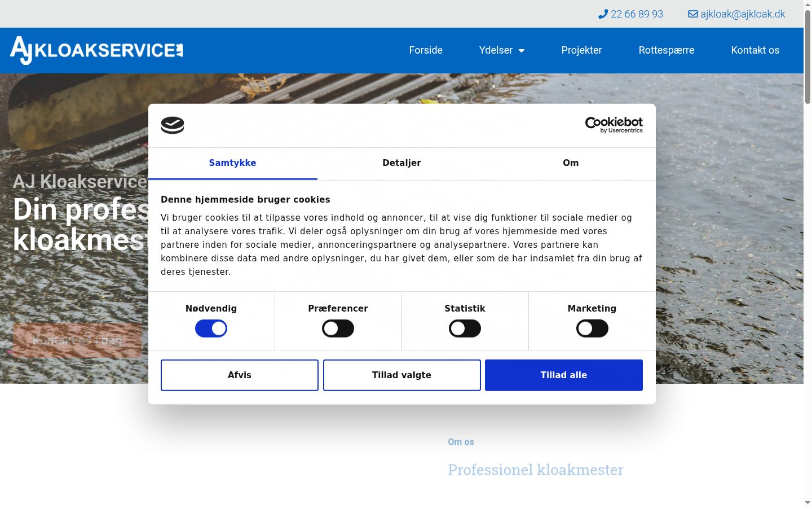Enable the Marketing cookies switch

pyautogui.click(x=592, y=329)
